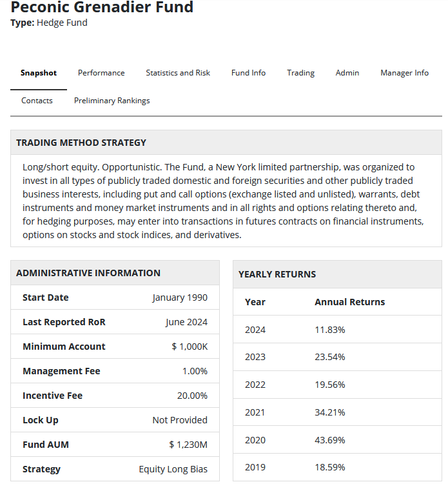Viewport: 448px width, 493px height.
Task: Switch to the Contacts tab
Action: pyautogui.click(x=37, y=101)
